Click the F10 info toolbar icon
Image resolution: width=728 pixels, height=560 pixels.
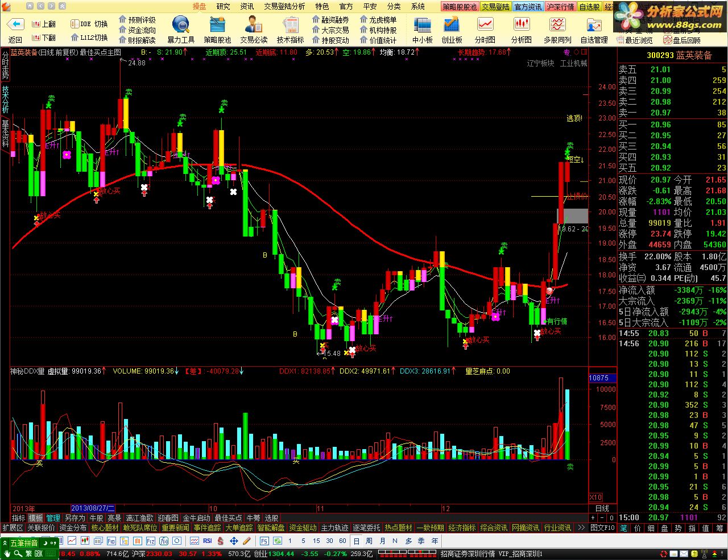(111, 540)
